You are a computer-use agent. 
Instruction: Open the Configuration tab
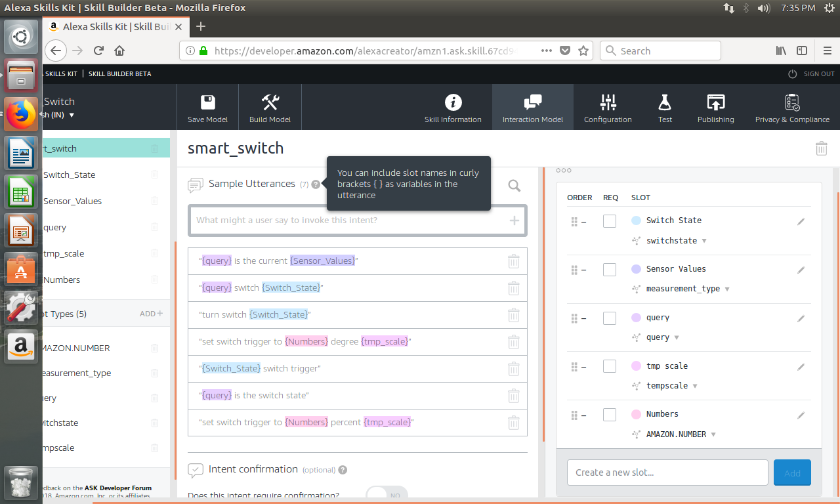pyautogui.click(x=608, y=108)
